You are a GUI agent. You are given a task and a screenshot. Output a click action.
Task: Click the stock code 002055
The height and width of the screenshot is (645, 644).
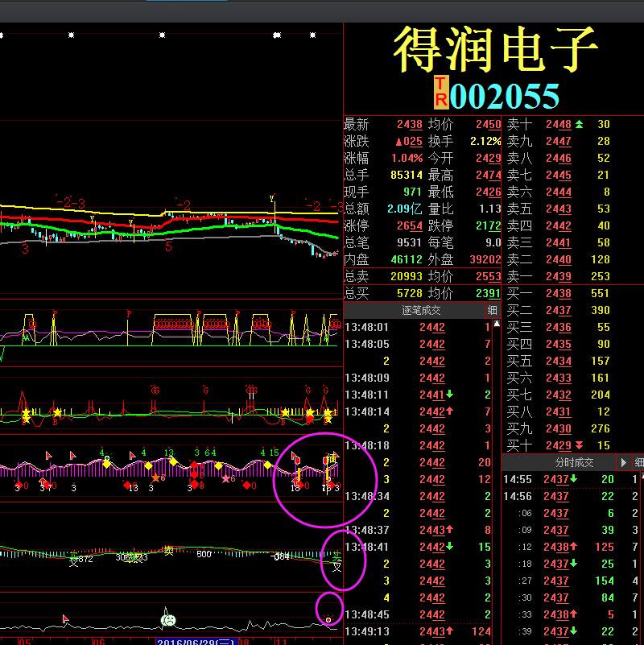[x=505, y=96]
